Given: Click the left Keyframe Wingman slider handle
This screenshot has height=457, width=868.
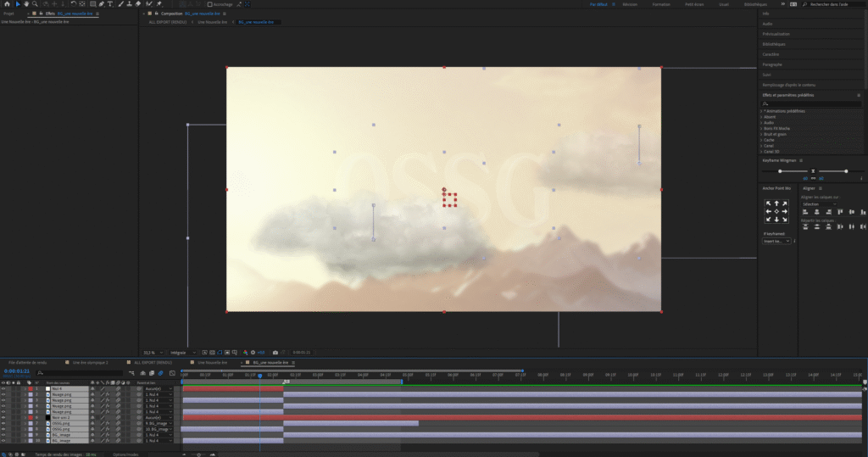Looking at the screenshot, I should 780,171.
